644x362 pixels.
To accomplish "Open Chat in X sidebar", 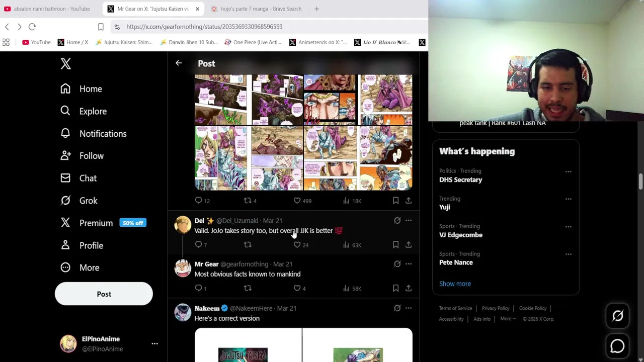I will click(78, 178).
